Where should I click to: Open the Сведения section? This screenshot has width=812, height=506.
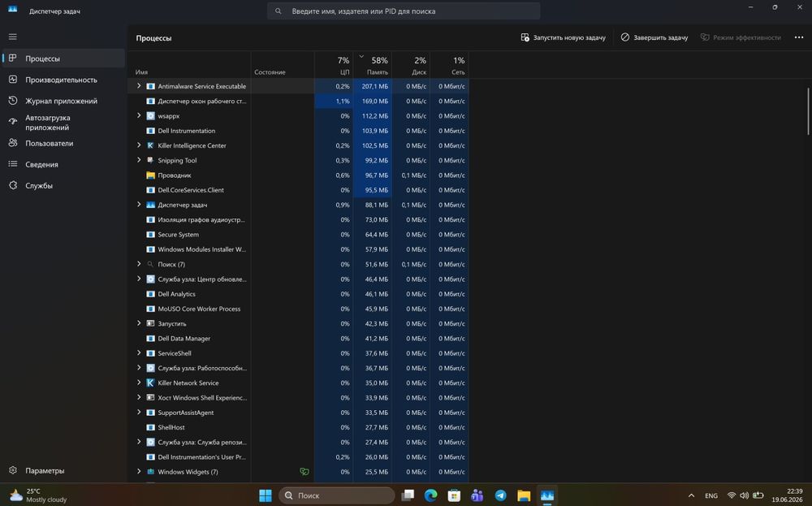click(x=63, y=164)
